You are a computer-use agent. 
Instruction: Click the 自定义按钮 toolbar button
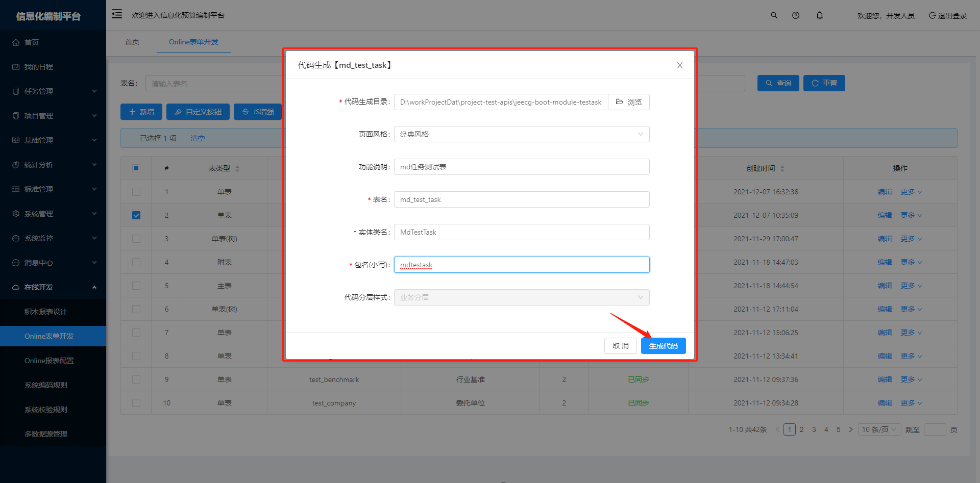198,112
